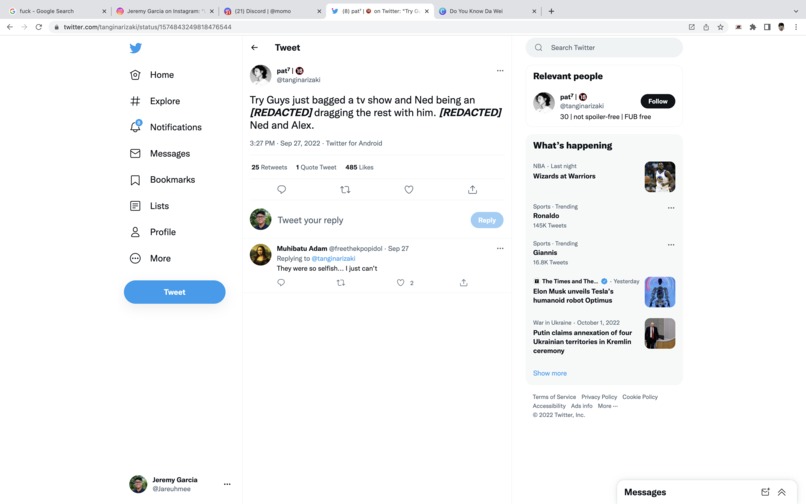806x504 pixels.
Task: Open the Ronaldo trending topic
Action: click(546, 215)
